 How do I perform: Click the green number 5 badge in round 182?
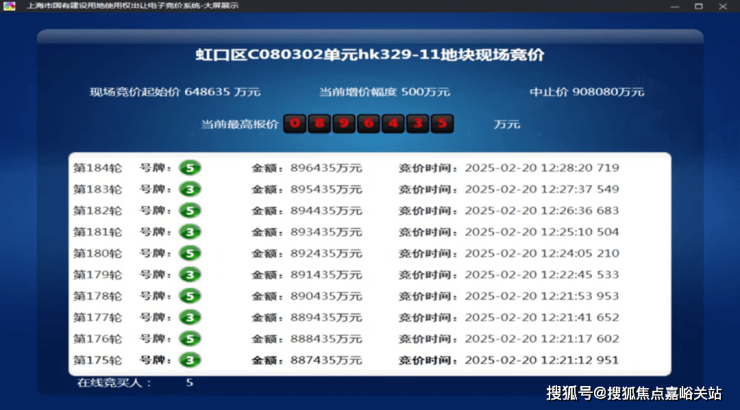190,210
